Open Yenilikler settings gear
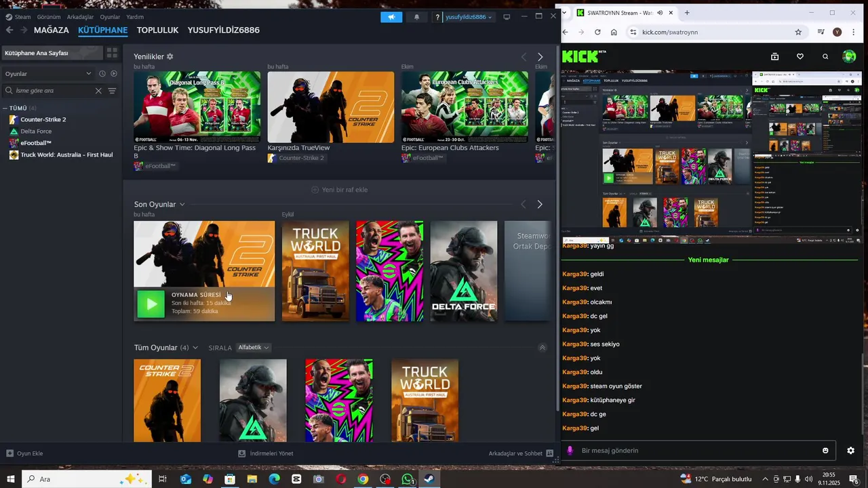Screen dimensions: 868x488 [x=170, y=56]
